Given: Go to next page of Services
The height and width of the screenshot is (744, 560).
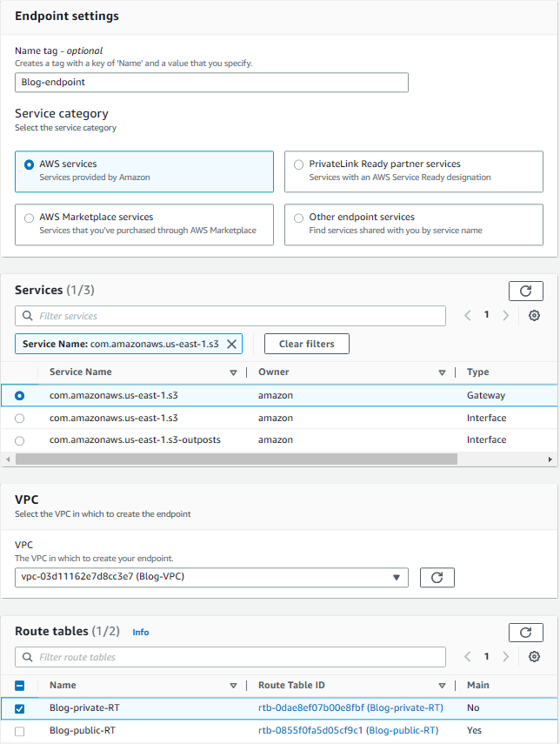Looking at the screenshot, I should [x=506, y=316].
